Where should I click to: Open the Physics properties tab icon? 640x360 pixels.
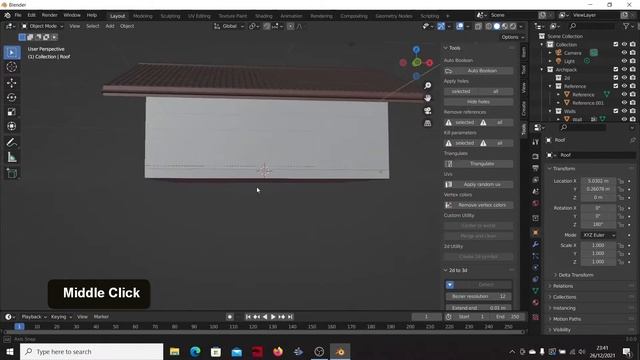pos(536,267)
